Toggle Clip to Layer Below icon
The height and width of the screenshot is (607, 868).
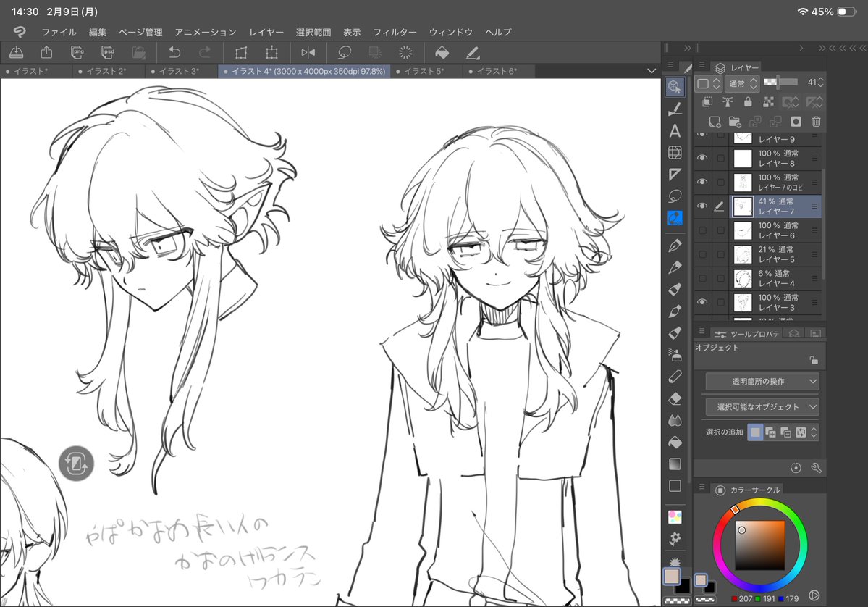click(707, 102)
